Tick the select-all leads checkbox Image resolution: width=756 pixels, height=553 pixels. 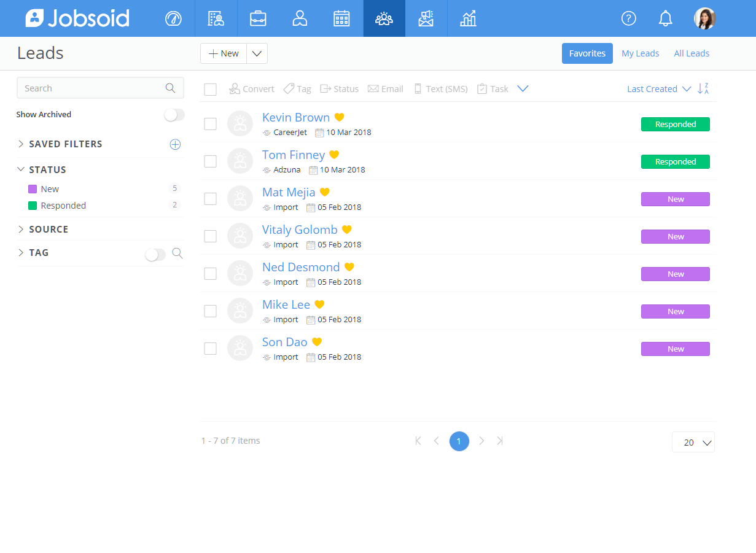210,90
